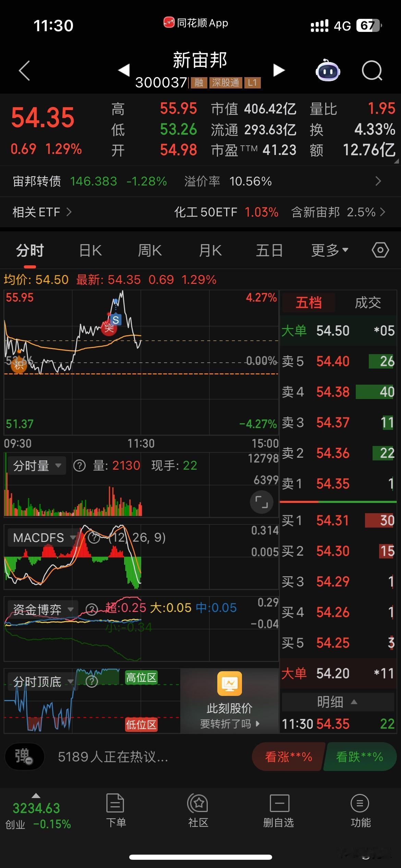Tap the blue S signal marker
Screen dimensions: 401x868
point(116,320)
